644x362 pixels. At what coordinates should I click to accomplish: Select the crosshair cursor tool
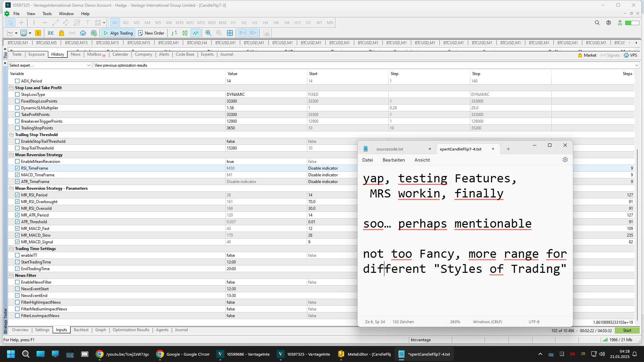tap(21, 23)
